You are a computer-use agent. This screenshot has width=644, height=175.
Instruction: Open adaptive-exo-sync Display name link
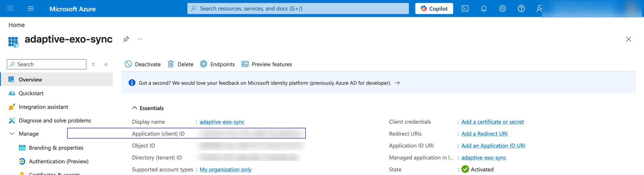click(222, 122)
